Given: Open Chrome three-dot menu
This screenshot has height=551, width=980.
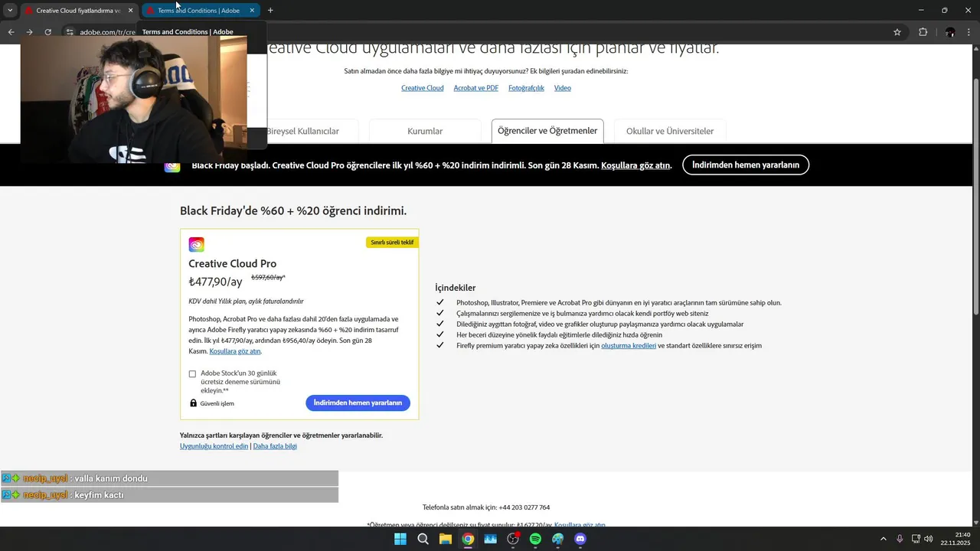Looking at the screenshot, I should (969, 32).
